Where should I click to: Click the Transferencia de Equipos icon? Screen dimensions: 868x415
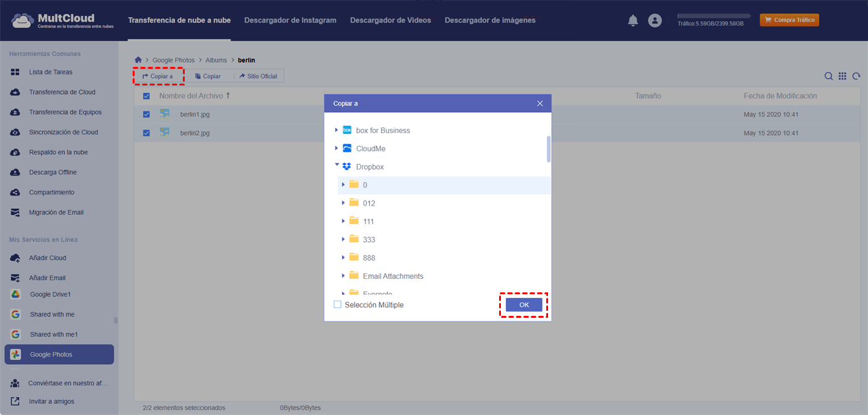point(15,112)
